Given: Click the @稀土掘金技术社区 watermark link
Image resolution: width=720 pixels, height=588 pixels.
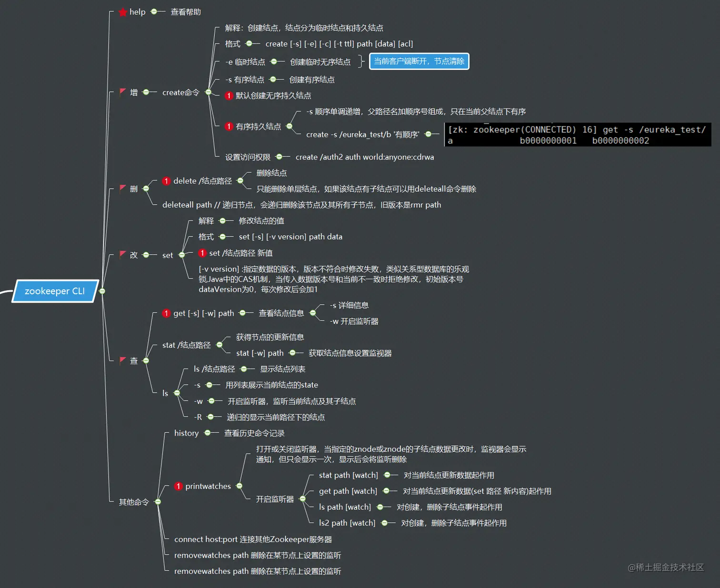Looking at the screenshot, I should pyautogui.click(x=665, y=568).
